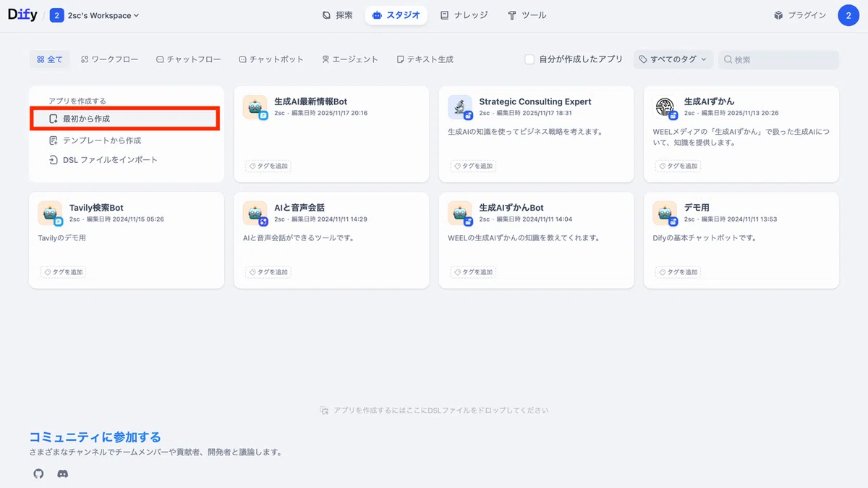Go to the 探索 tab
Image resolution: width=868 pixels, height=488 pixels.
(x=337, y=15)
